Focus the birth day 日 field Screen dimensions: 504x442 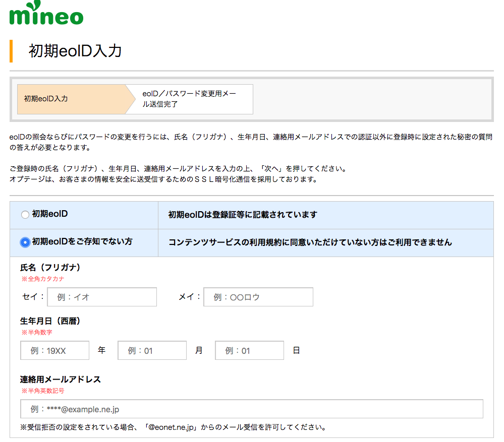coord(249,350)
